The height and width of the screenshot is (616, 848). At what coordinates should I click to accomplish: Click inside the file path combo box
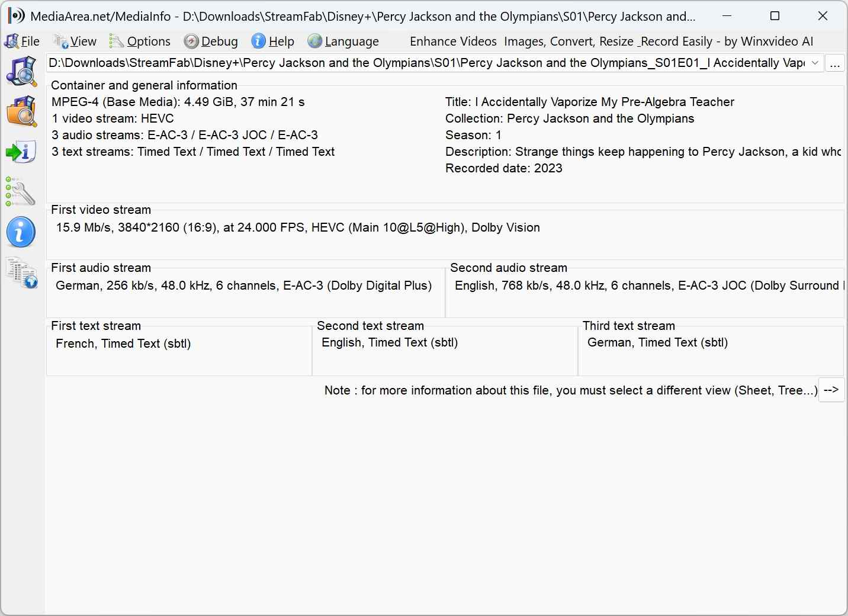tap(426, 63)
